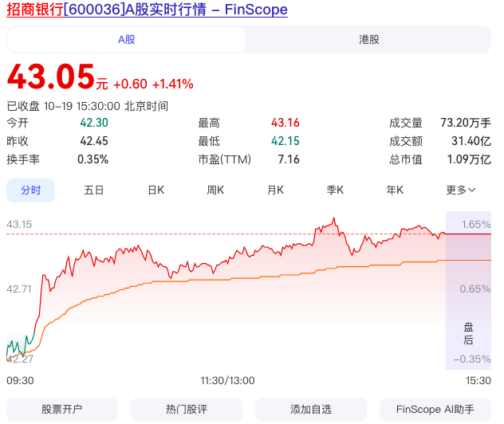Click the 最低 value 42.15
This screenshot has height=424, width=504.
(x=285, y=141)
